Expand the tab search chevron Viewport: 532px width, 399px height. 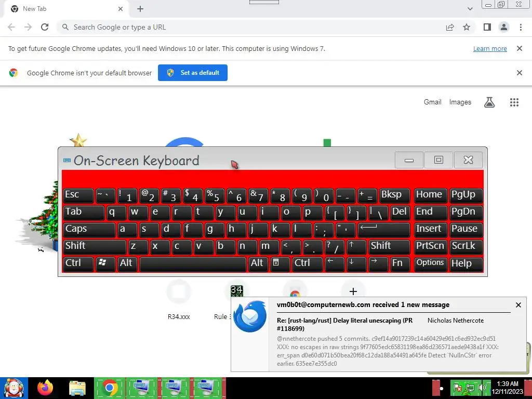[470, 9]
